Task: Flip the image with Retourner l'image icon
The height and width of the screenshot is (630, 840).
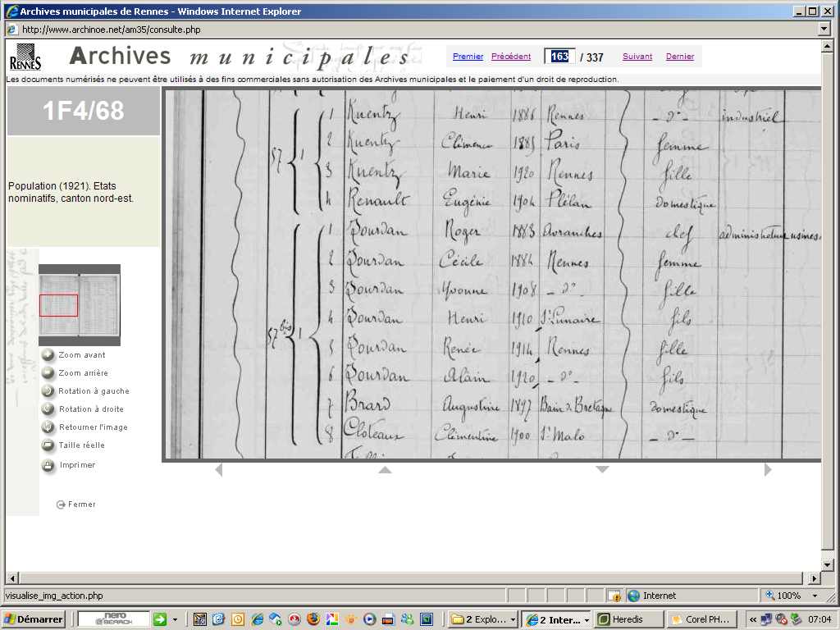Action: tap(48, 427)
